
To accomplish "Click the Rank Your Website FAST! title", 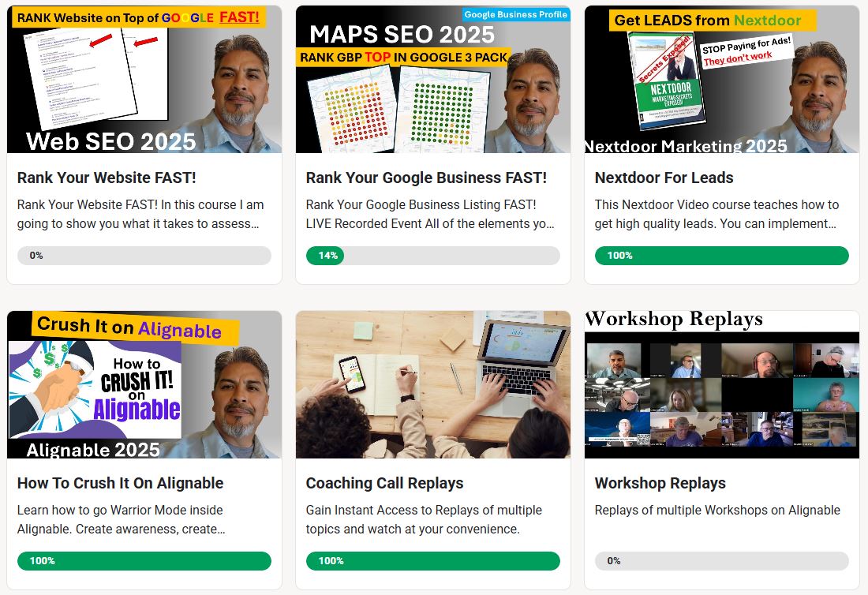I will 107,178.
